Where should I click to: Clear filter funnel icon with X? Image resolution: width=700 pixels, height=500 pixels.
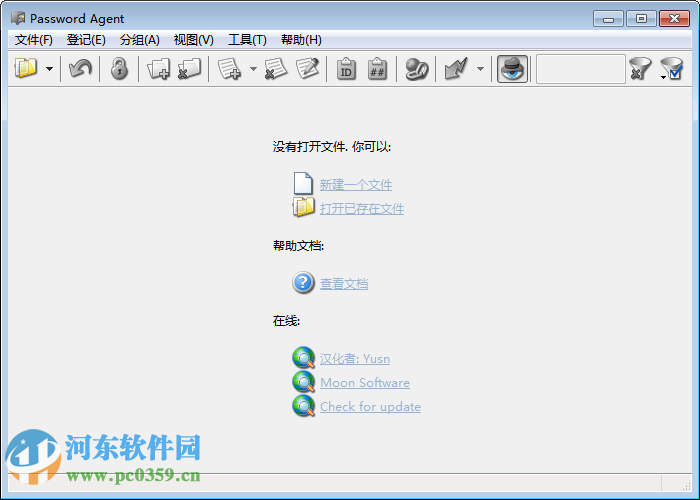coord(640,69)
